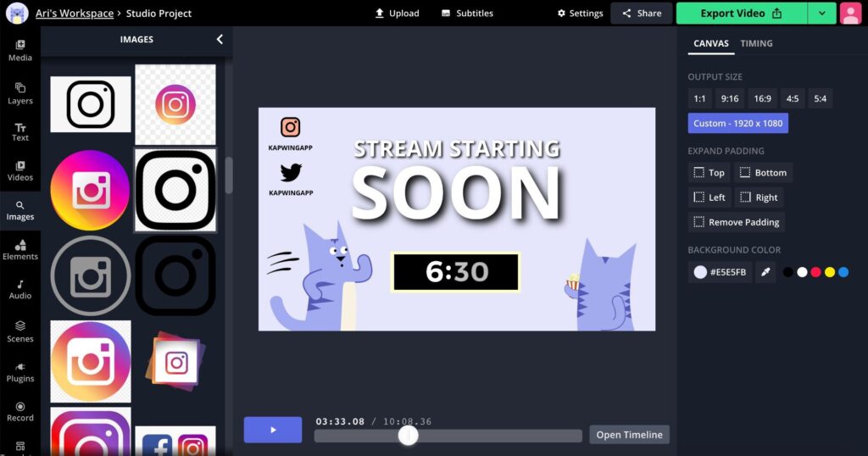Image resolution: width=868 pixels, height=456 pixels.
Task: Click the Images panel scrollbar
Action: (229, 175)
